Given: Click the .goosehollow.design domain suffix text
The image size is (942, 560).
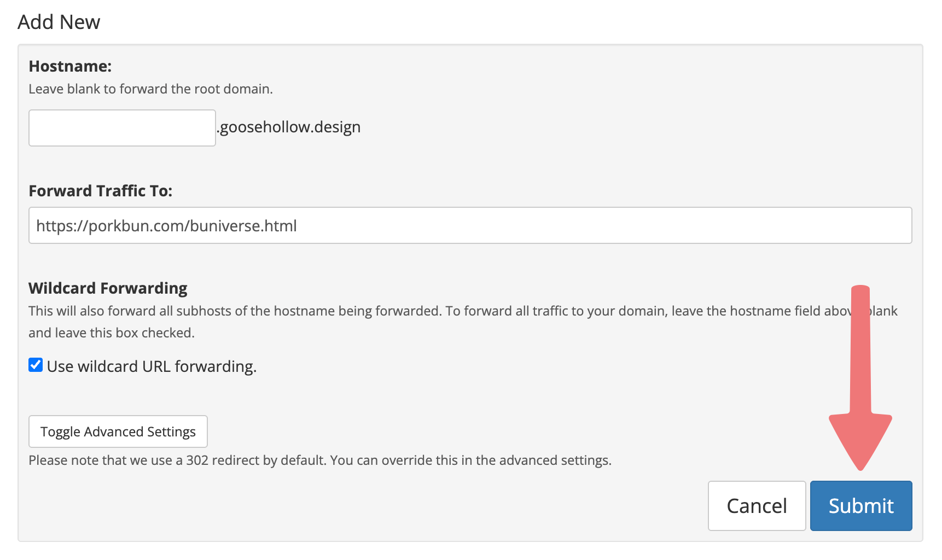Looking at the screenshot, I should [x=289, y=127].
